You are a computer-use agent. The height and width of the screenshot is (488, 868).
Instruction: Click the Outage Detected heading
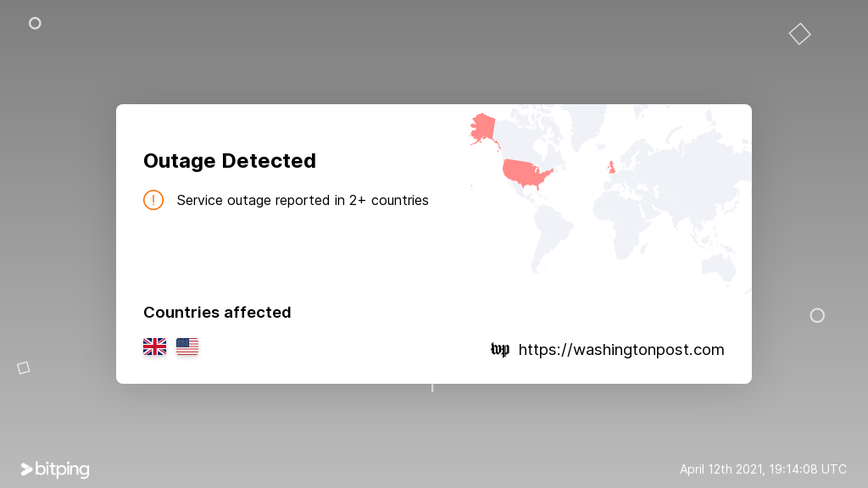click(230, 161)
